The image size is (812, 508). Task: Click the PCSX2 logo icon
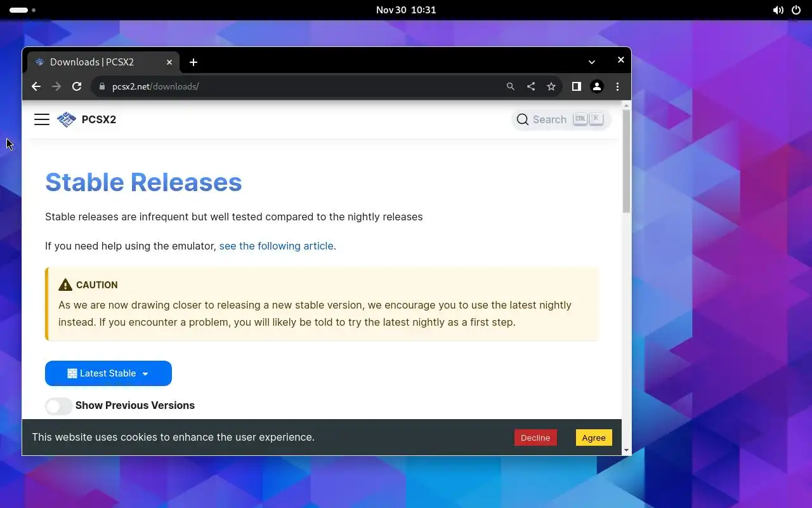coord(67,119)
